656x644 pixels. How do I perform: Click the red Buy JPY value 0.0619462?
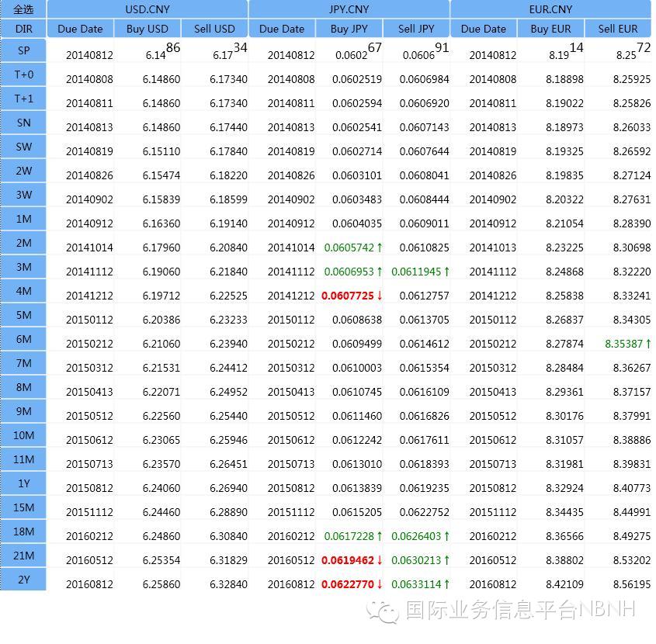[348, 560]
